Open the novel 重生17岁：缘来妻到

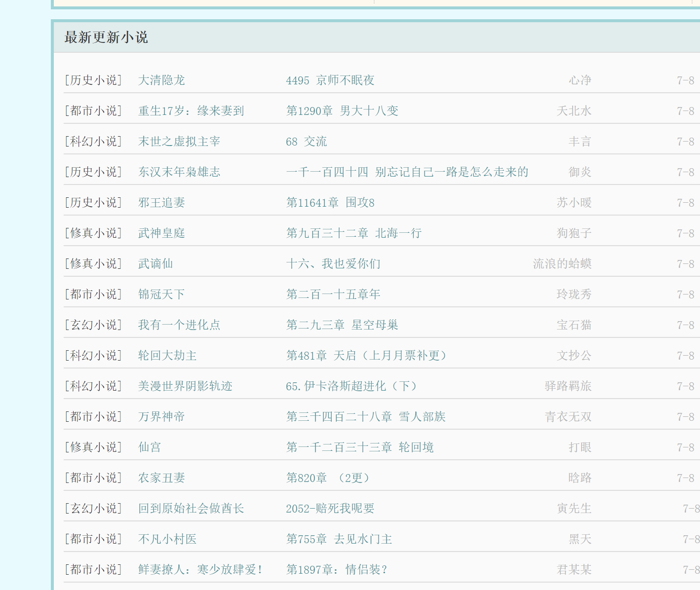[x=191, y=111]
